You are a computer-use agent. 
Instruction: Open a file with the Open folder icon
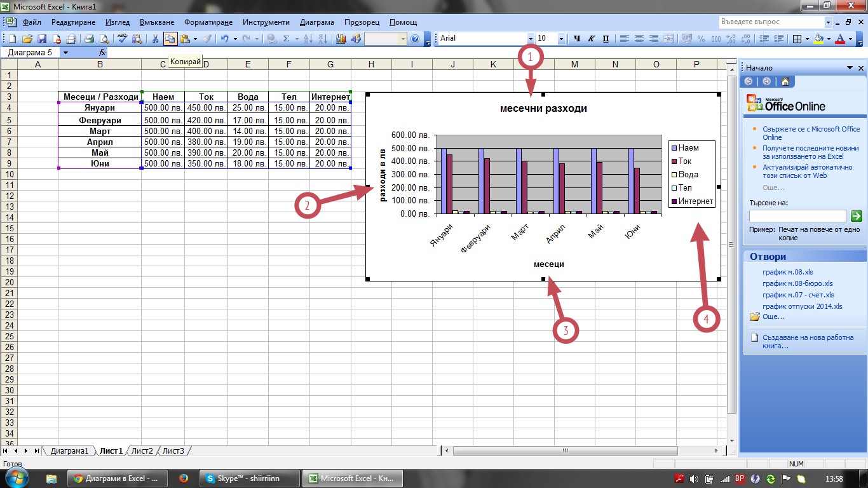[x=28, y=39]
